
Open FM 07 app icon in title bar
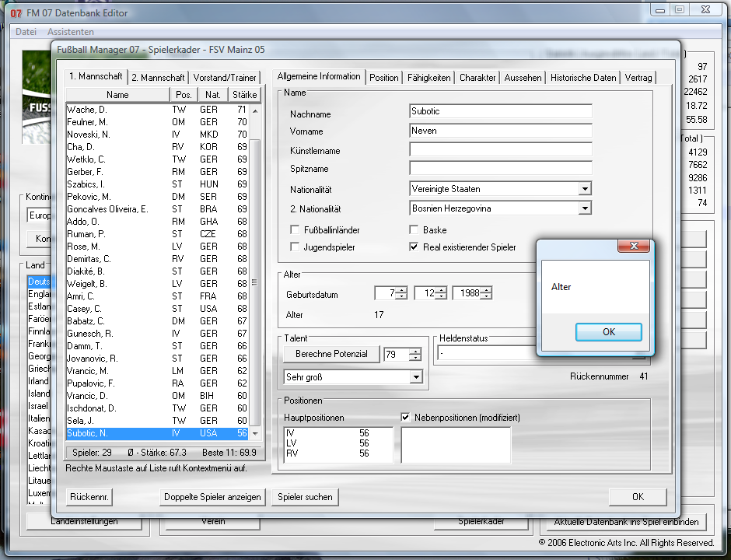(x=16, y=12)
